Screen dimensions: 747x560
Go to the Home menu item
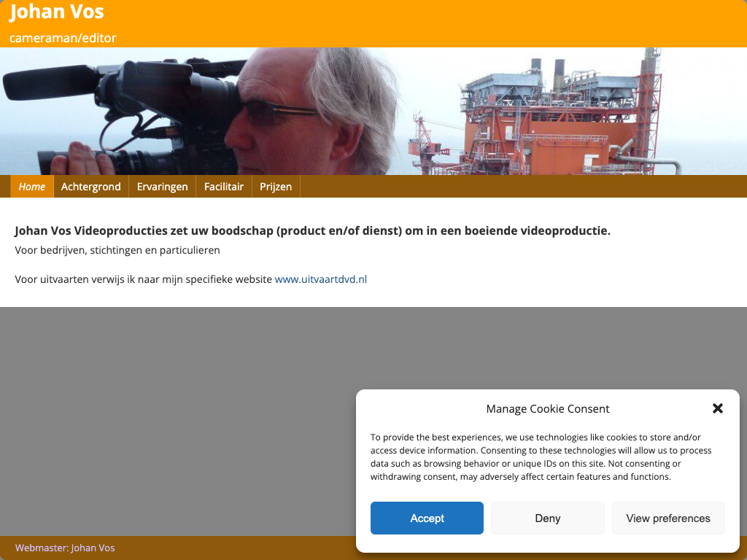(32, 187)
